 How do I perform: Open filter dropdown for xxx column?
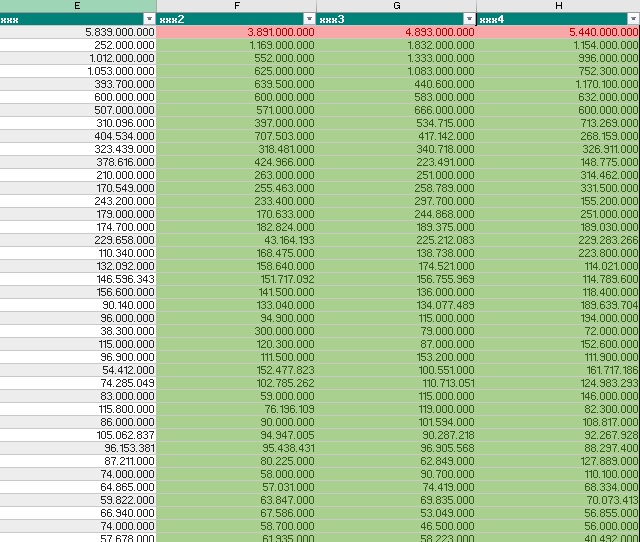(149, 19)
